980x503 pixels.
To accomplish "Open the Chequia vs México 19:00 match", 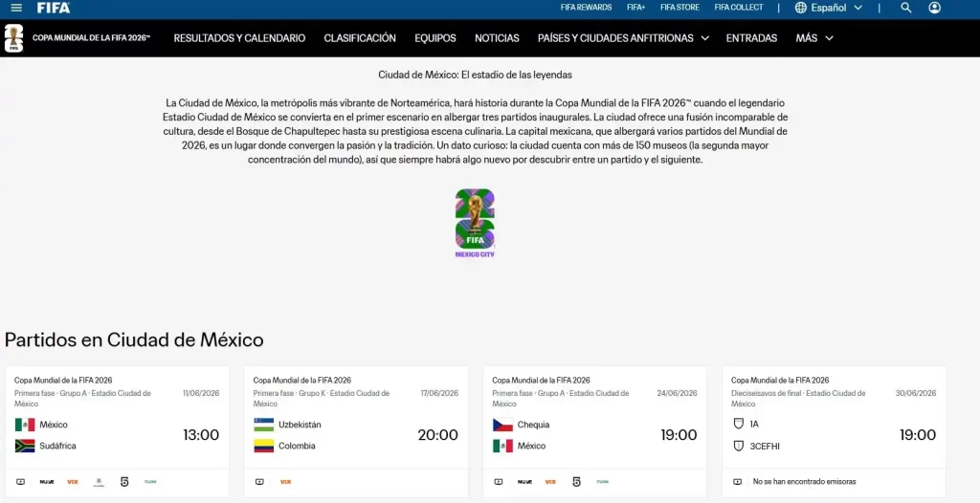I will 595,431.
